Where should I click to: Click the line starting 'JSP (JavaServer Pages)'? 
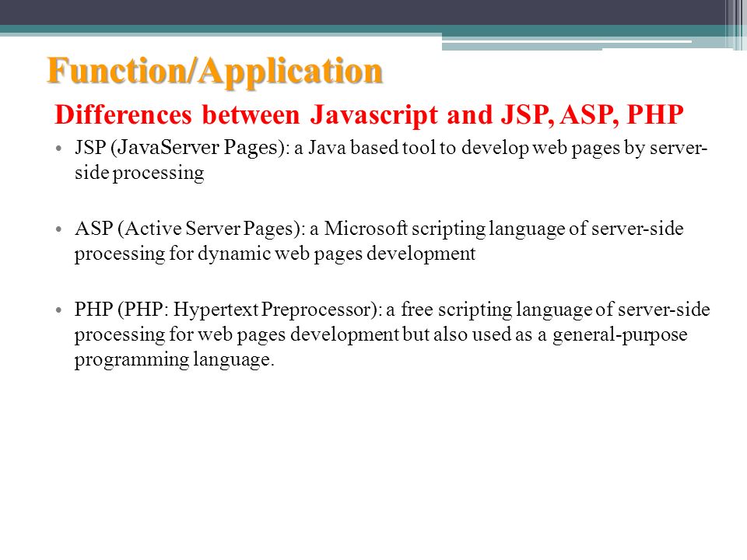(391, 148)
